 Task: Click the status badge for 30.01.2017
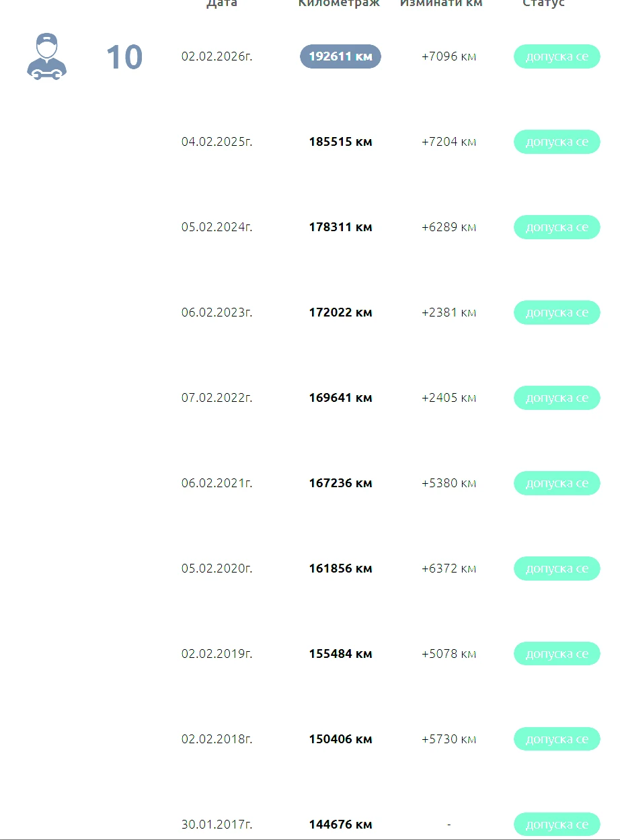[x=557, y=825]
